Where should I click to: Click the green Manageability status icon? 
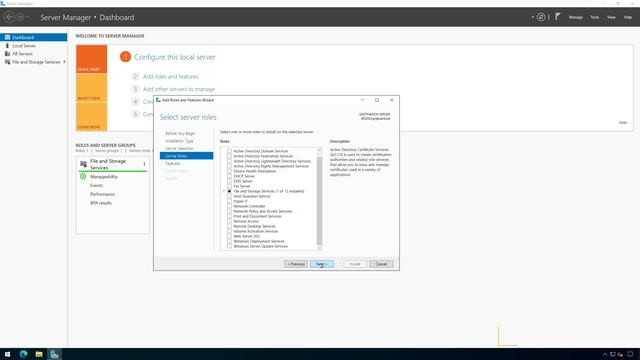point(83,176)
